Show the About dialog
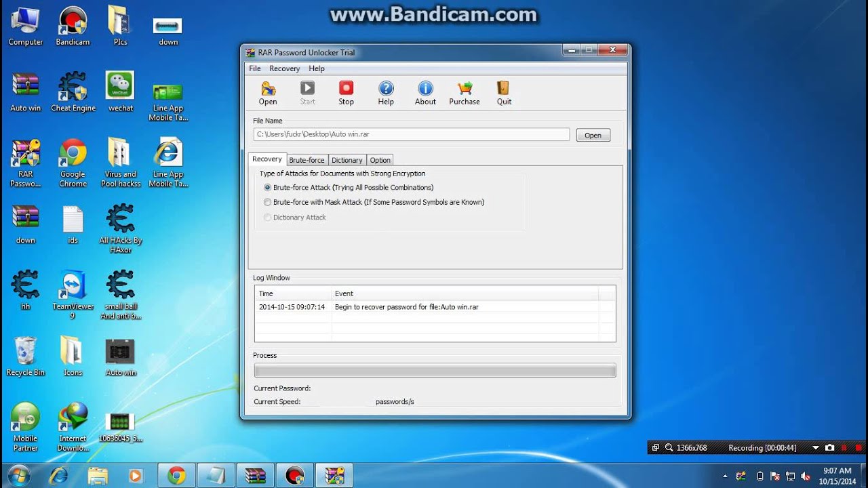 point(425,93)
